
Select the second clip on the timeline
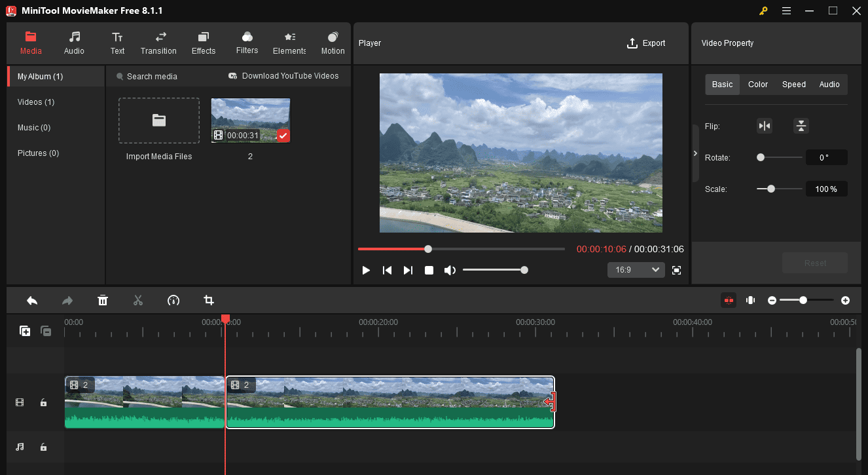pos(390,402)
